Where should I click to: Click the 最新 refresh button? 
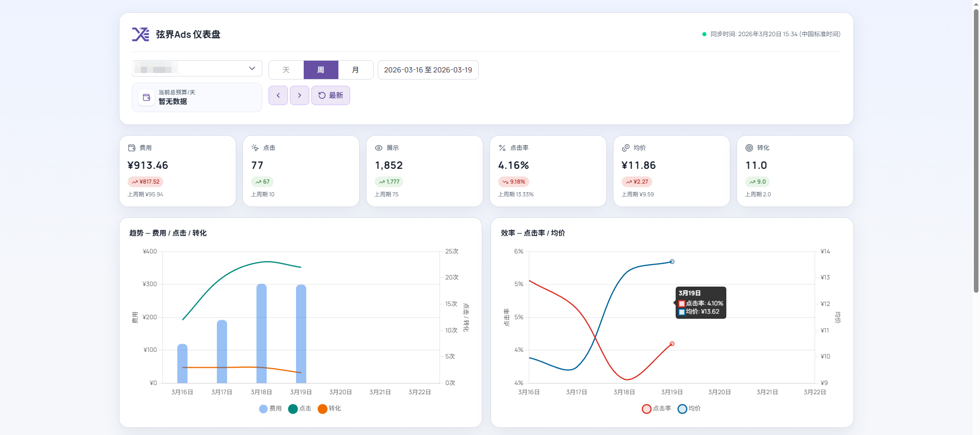tap(331, 95)
